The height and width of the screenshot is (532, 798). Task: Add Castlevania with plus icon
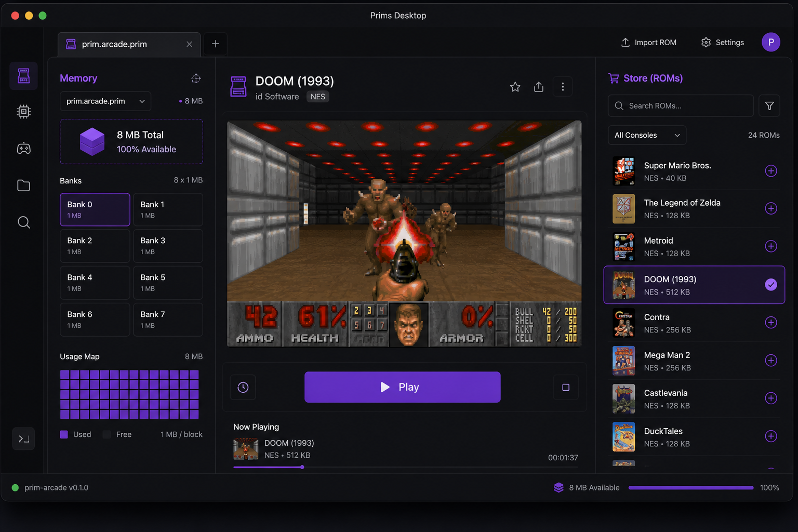click(771, 398)
